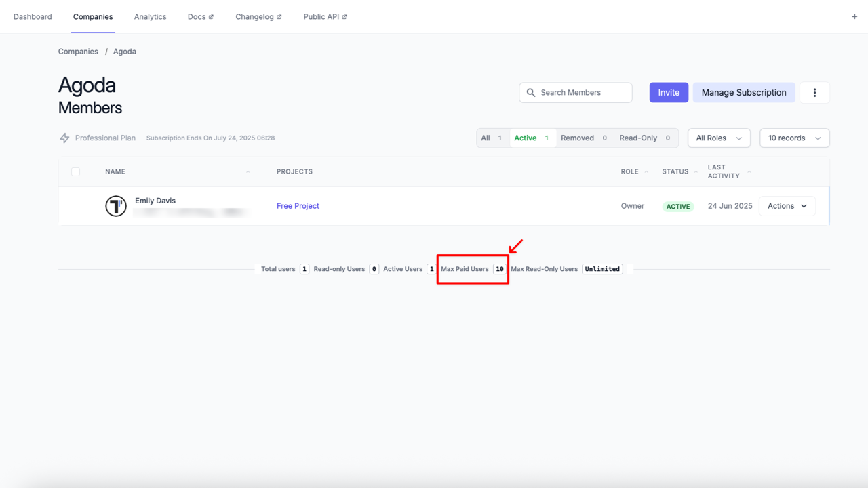
Task: Show Removed members filter
Action: point(583,138)
